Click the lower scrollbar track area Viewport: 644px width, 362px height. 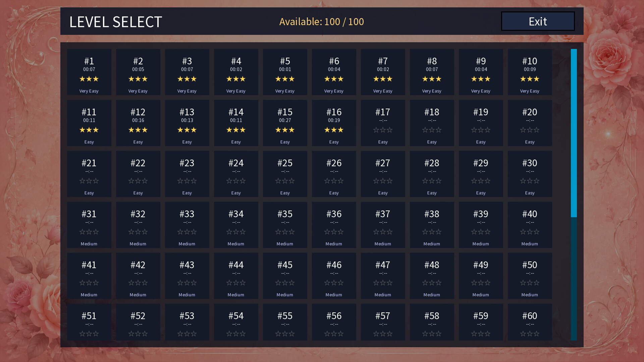point(574,279)
